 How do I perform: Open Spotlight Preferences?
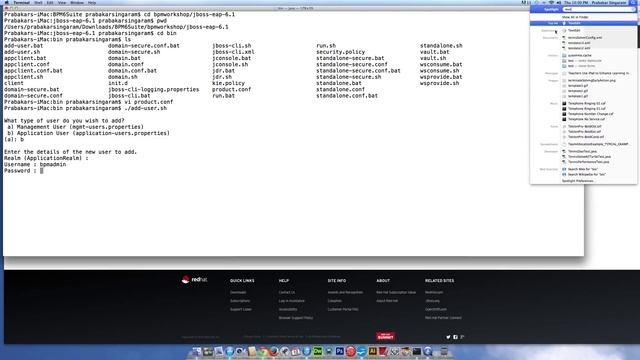[578, 181]
